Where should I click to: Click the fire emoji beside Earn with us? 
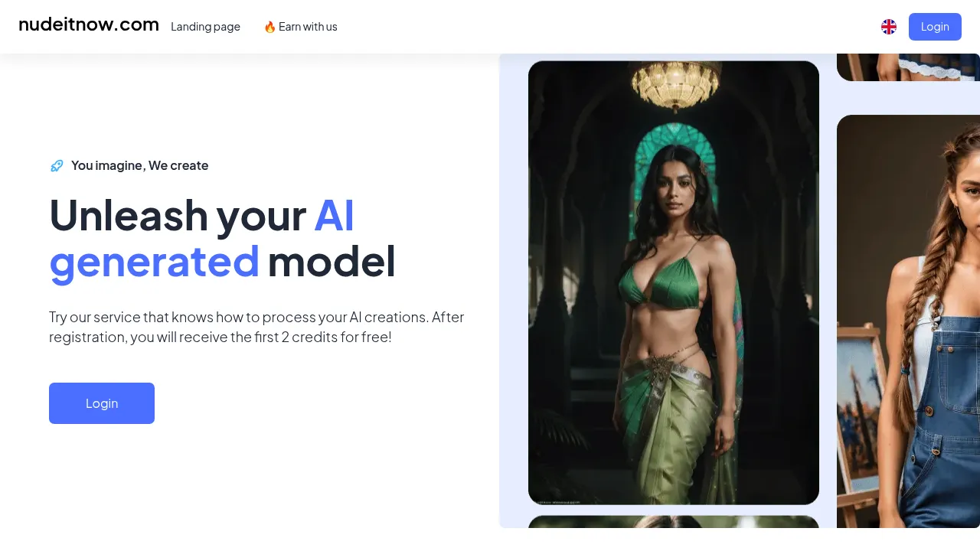click(x=269, y=27)
